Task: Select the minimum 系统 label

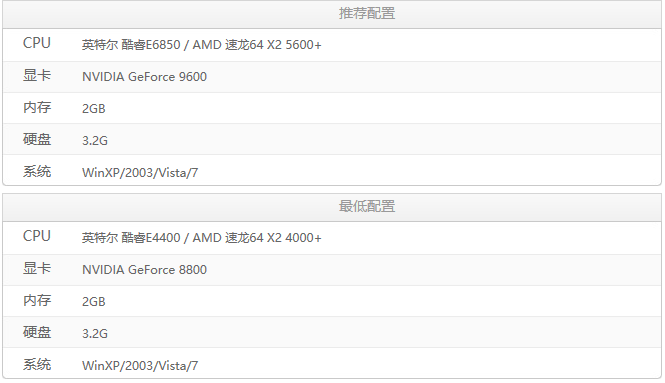Action: coord(37,364)
